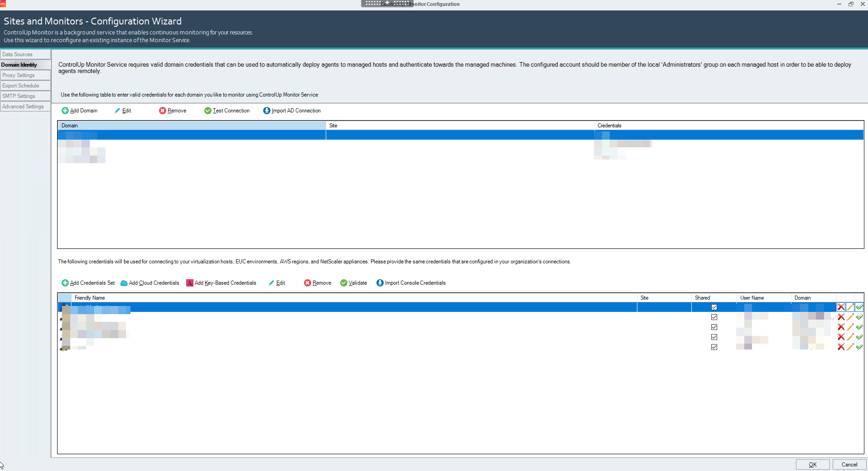Viewport: 868px width, 471px height.
Task: Go to the SMTP Settings tab
Action: [25, 96]
